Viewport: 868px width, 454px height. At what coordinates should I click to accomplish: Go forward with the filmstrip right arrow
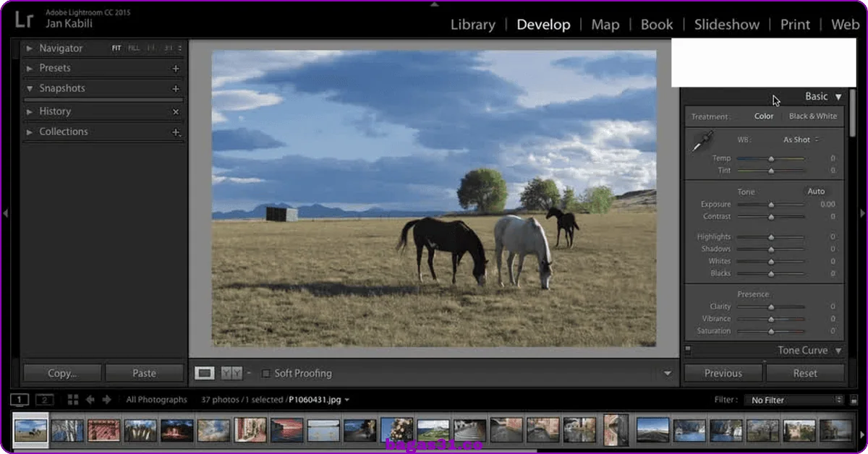[x=106, y=400]
